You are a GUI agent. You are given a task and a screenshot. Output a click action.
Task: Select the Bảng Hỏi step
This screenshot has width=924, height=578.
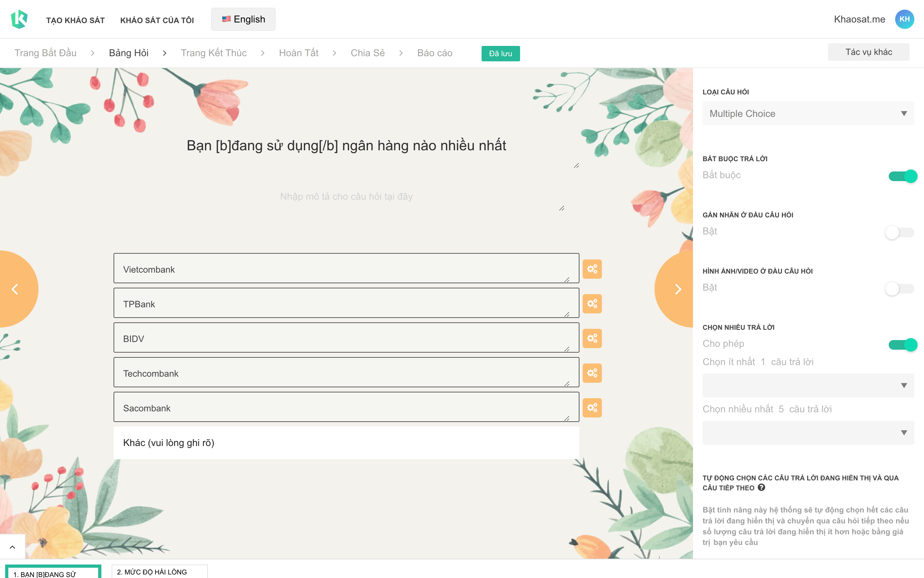coord(129,53)
